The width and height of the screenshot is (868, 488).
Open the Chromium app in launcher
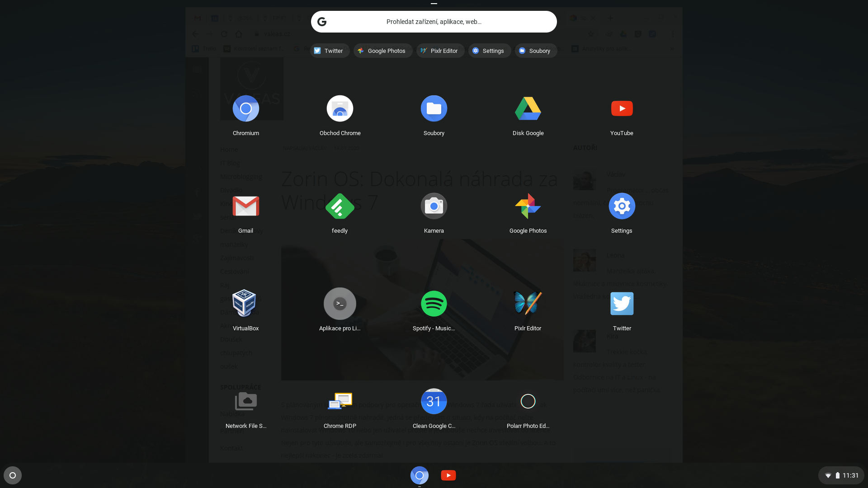click(x=245, y=108)
